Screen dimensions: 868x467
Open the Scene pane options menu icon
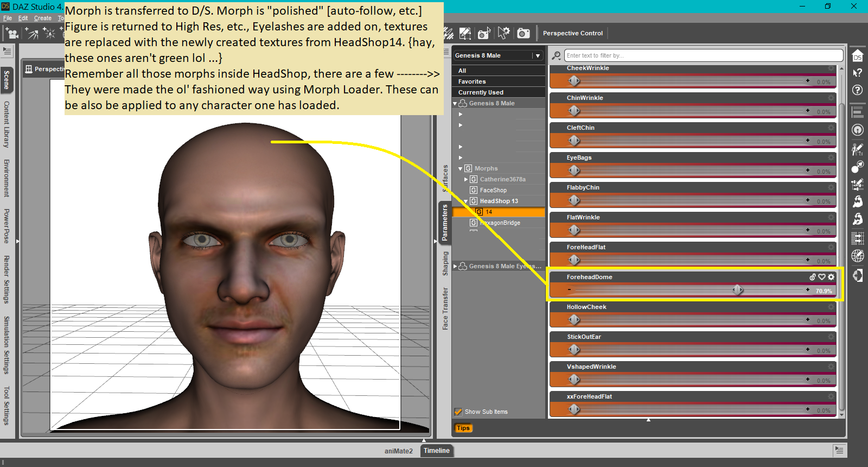7,51
